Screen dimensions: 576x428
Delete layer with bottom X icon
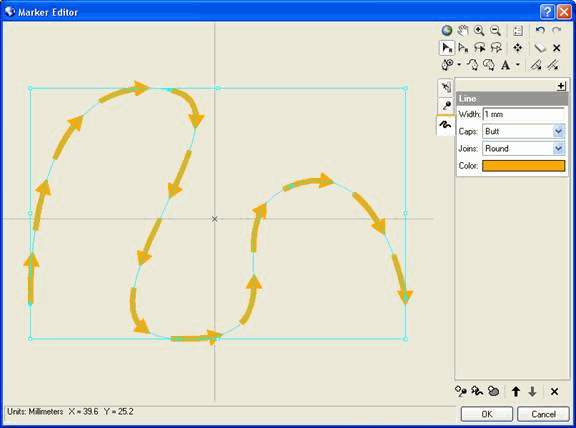[554, 392]
